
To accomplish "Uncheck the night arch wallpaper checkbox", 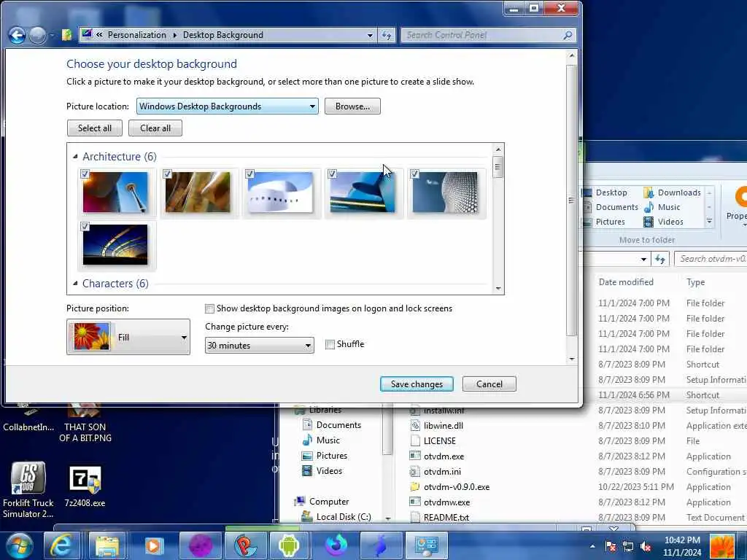I will (x=85, y=227).
